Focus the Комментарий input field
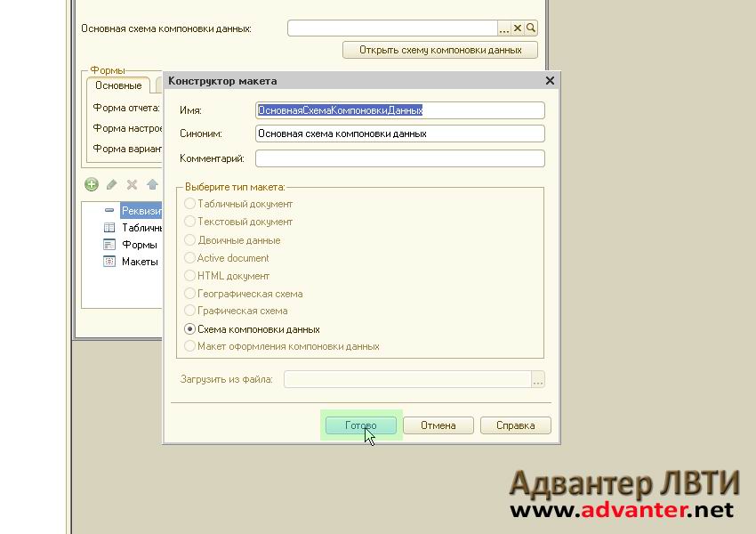This screenshot has width=756, height=534. click(x=399, y=158)
